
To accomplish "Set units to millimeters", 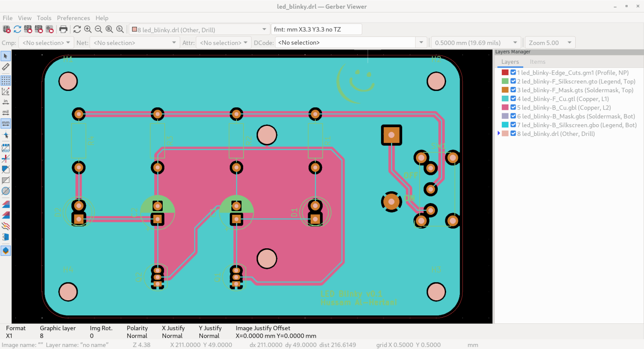I will pyautogui.click(x=6, y=123).
